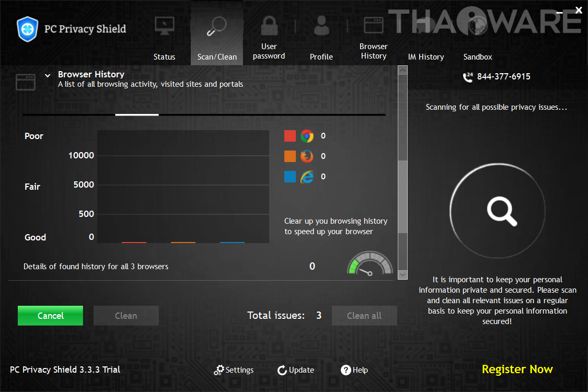Click the Chrome browser icon
Screen dimensions: 588x392
[307, 136]
